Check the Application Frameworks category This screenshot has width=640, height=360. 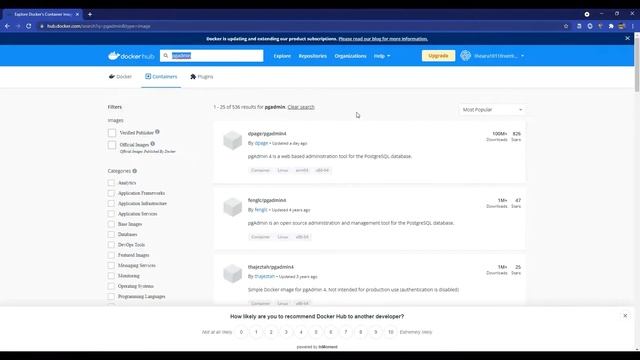pos(111,193)
